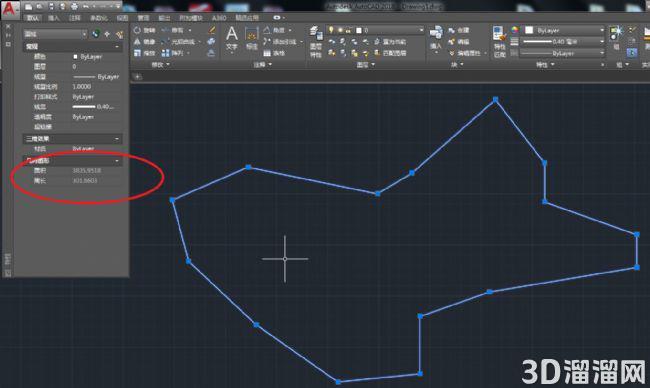The height and width of the screenshot is (388, 650).
Task: Click the object color wheel icon
Action: tap(514, 30)
